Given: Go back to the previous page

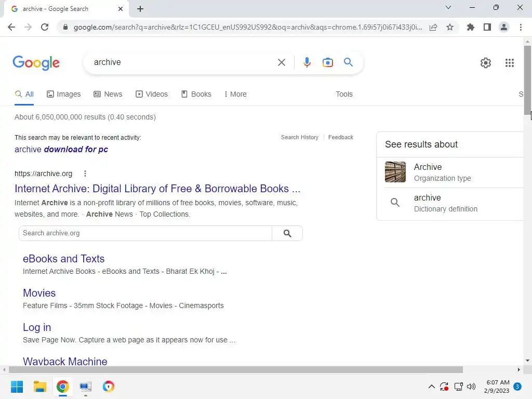Looking at the screenshot, I should pos(11,27).
